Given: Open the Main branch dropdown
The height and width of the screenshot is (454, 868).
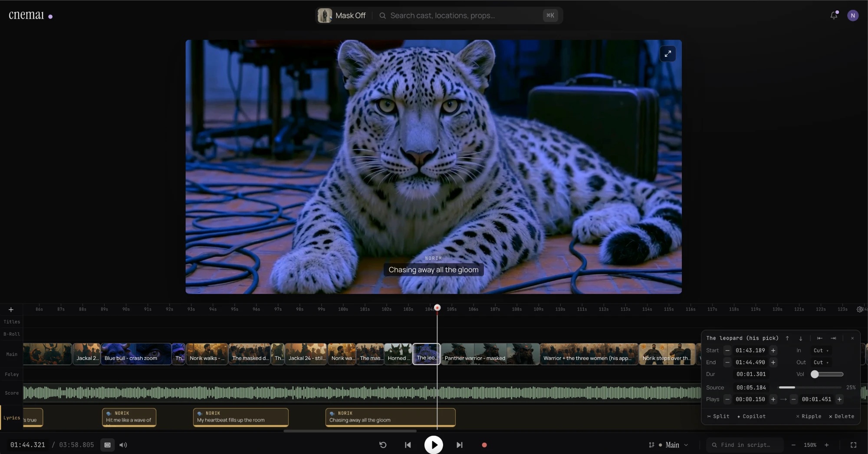Looking at the screenshot, I should (x=668, y=445).
